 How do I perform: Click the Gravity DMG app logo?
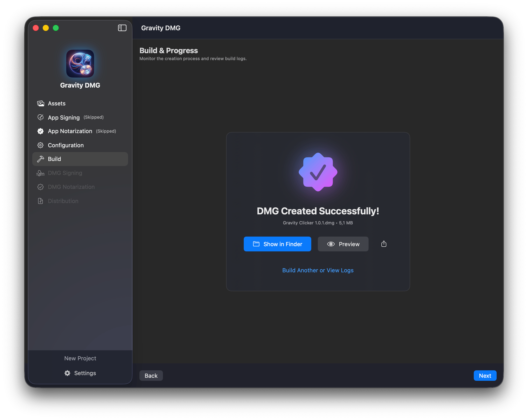tap(80, 63)
